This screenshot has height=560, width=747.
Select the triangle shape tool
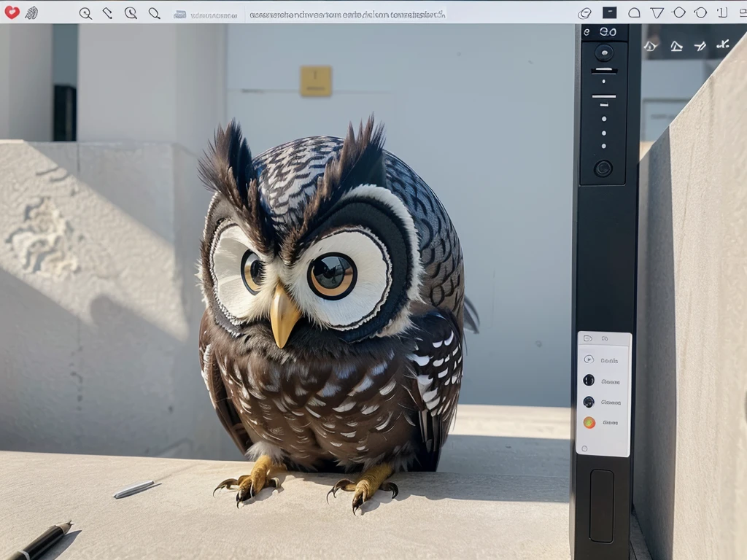tap(657, 12)
